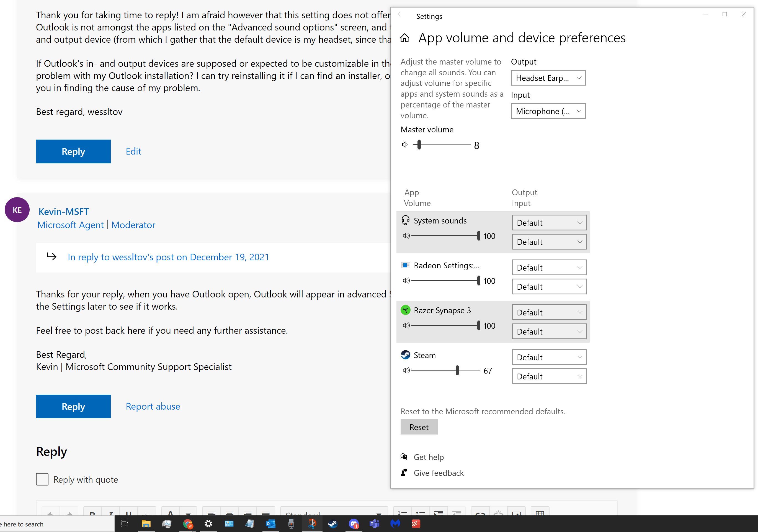
Task: Open the master Input Microphone dropdown
Action: [548, 111]
